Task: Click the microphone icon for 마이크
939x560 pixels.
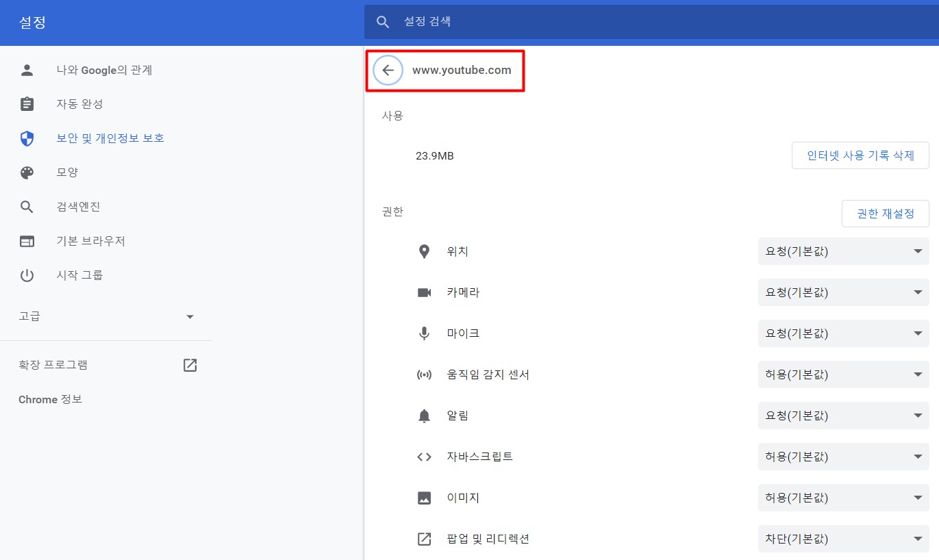Action: 424,333
